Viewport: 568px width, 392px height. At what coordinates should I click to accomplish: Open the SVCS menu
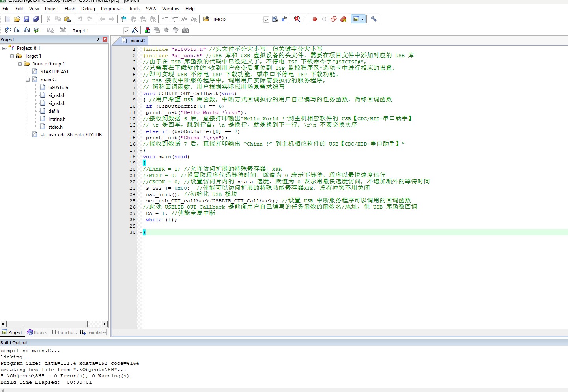(x=151, y=9)
